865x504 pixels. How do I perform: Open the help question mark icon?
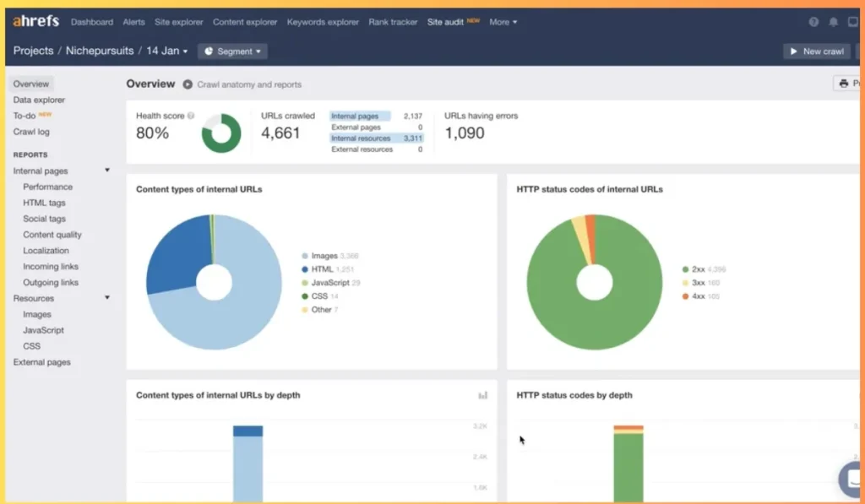point(813,22)
